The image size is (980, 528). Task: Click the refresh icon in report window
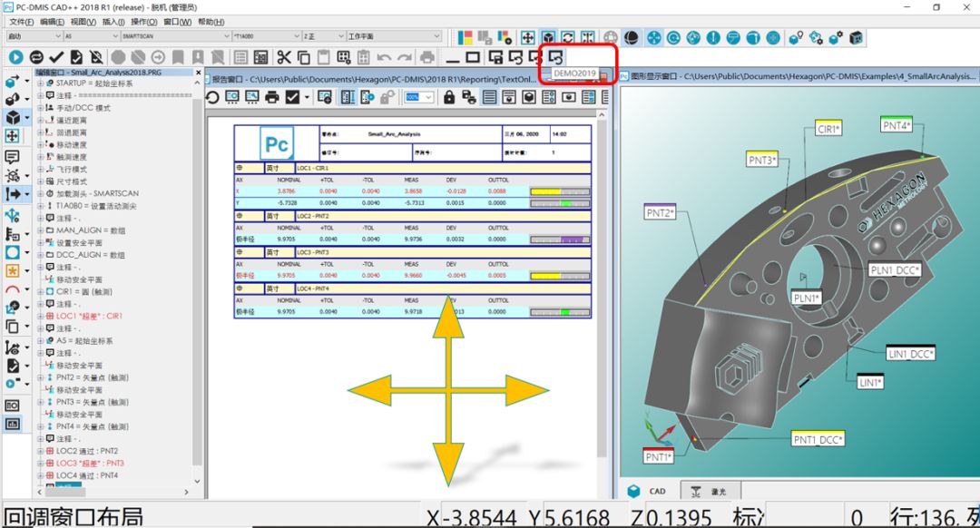coord(212,97)
